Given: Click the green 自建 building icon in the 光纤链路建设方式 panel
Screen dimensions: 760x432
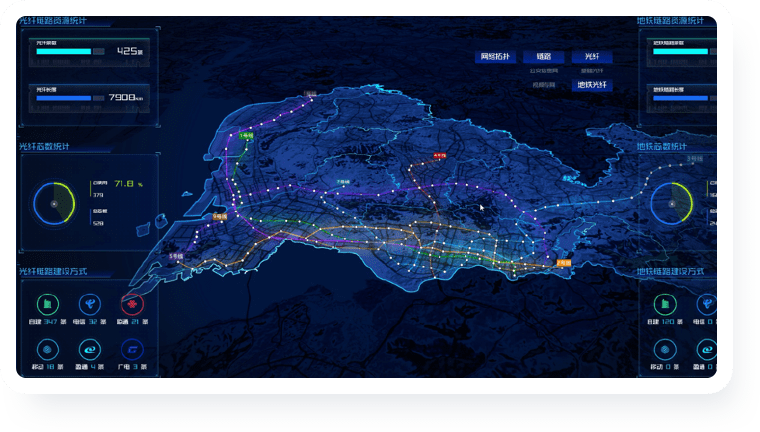Looking at the screenshot, I should pyautogui.click(x=48, y=304).
